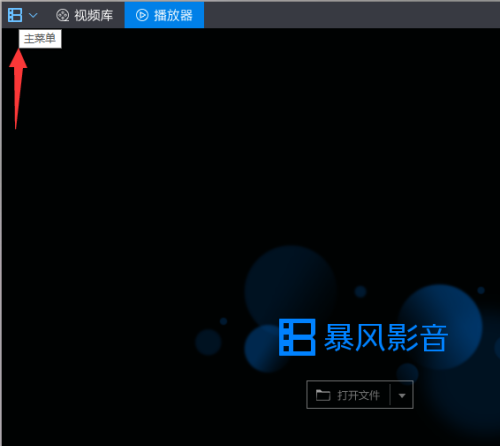Expand the 打开文件 dropdown arrow

coord(402,396)
